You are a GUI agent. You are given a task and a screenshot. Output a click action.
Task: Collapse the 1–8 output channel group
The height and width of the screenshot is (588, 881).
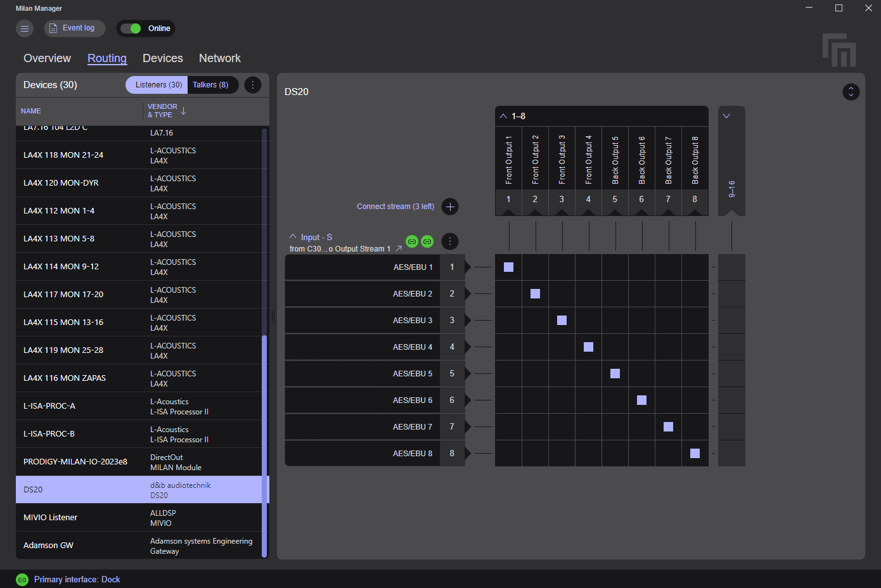pyautogui.click(x=503, y=117)
